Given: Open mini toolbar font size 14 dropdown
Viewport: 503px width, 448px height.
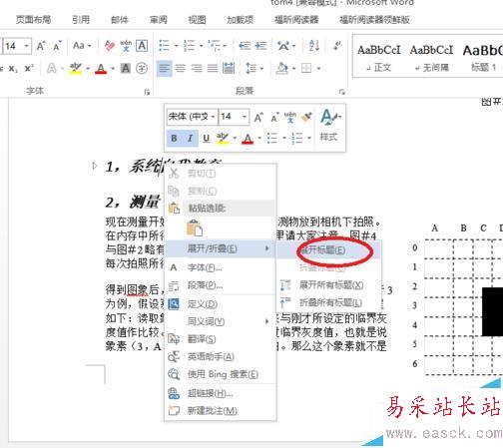Looking at the screenshot, I should (245, 117).
